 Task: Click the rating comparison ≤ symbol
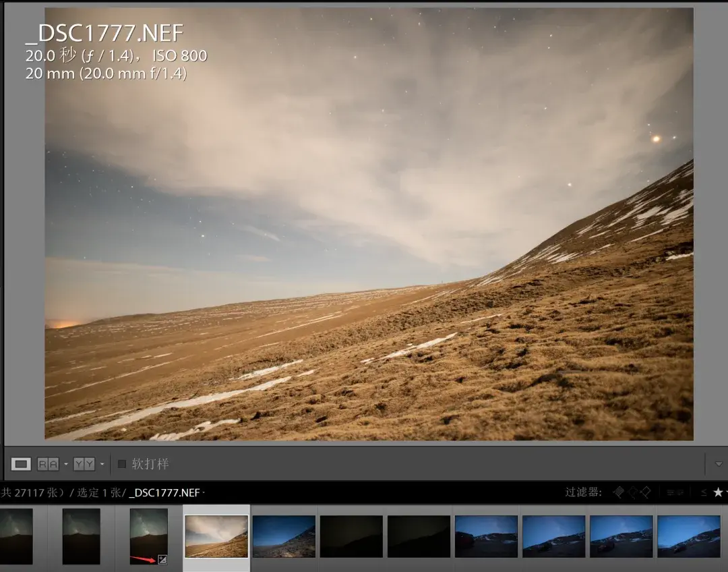[704, 492]
